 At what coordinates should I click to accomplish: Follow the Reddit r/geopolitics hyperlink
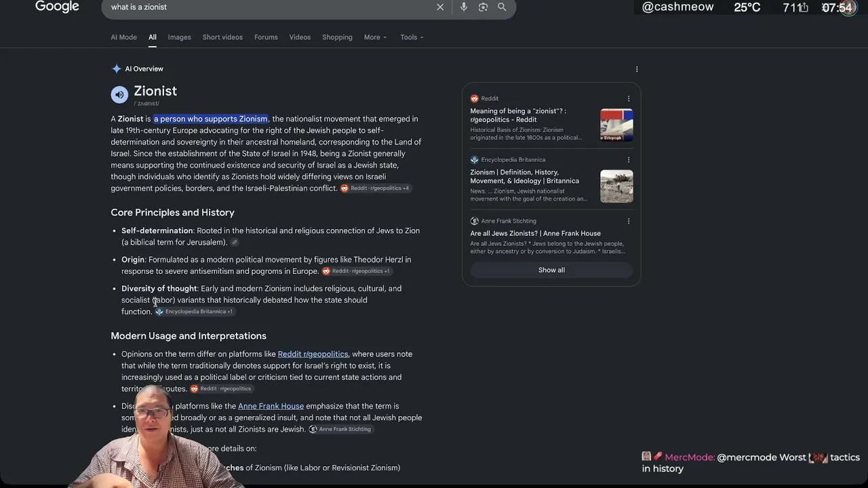click(313, 354)
